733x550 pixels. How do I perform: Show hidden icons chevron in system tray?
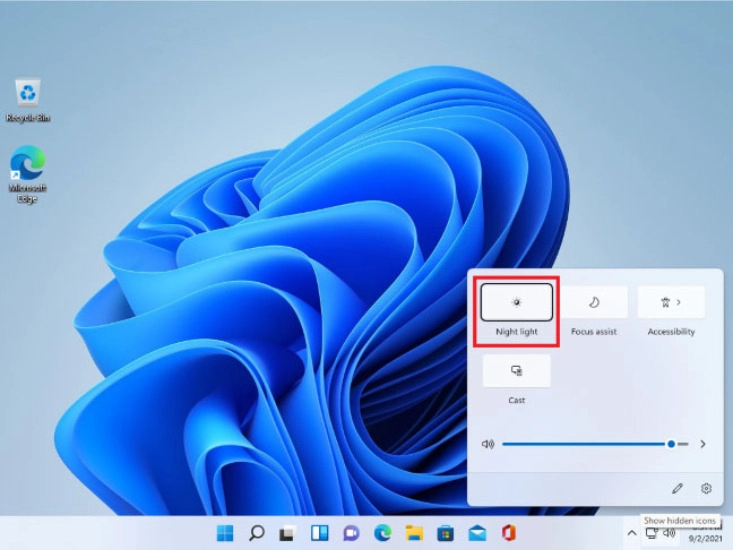(x=632, y=533)
